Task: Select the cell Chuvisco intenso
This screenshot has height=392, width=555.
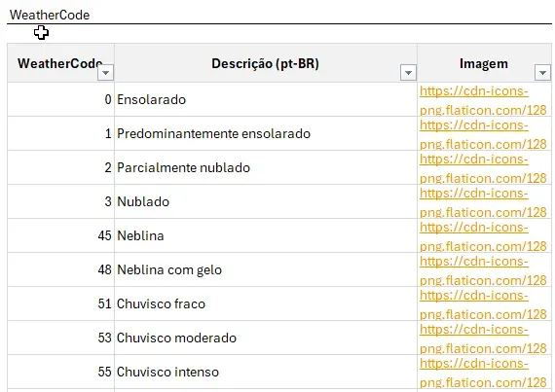Action: tap(266, 372)
